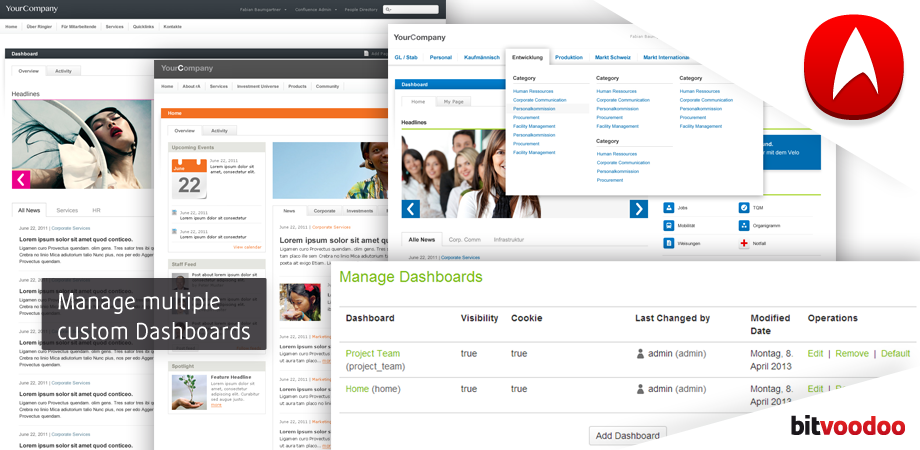
Task: Switch to Activity tab in orange-theme dashboard
Action: pos(219,131)
